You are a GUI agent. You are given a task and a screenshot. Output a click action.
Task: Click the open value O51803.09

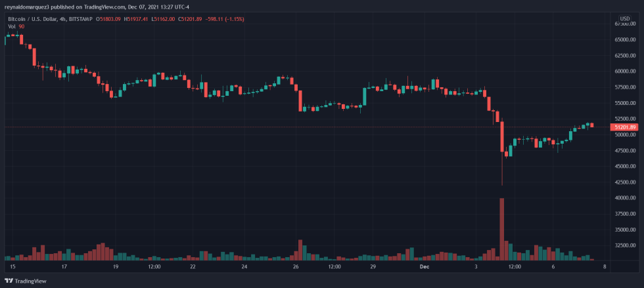point(108,19)
